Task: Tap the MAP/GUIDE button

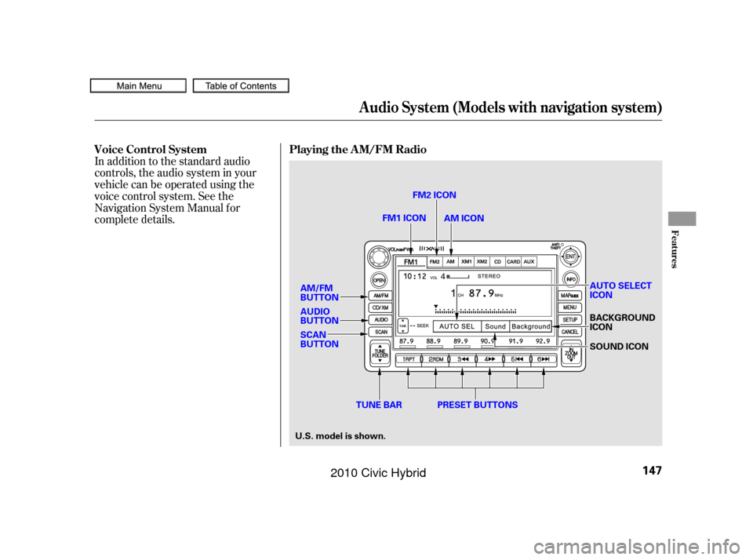Action: coord(569,296)
